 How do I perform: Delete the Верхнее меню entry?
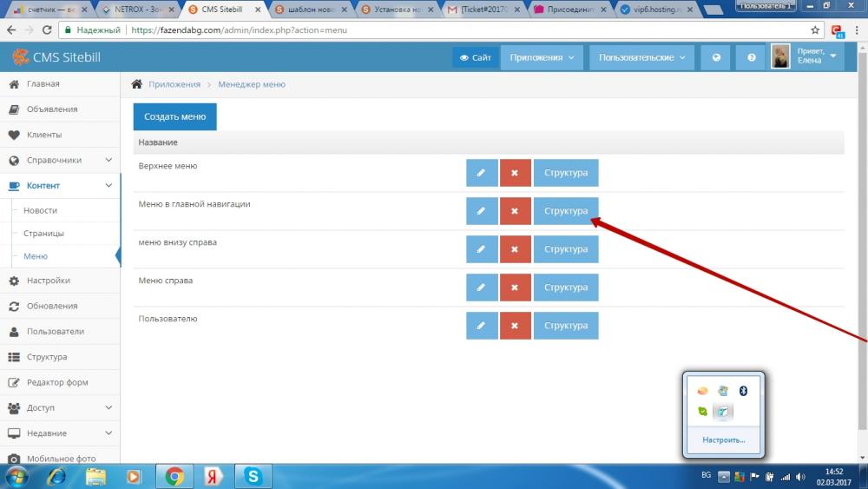point(515,173)
